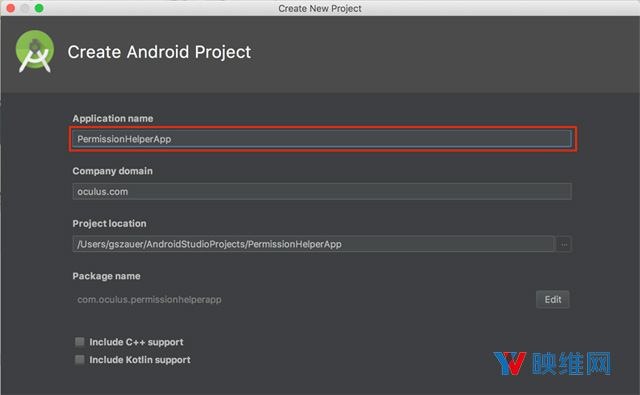The height and width of the screenshot is (395, 640).
Task: Click the Package name label
Action: (x=107, y=276)
